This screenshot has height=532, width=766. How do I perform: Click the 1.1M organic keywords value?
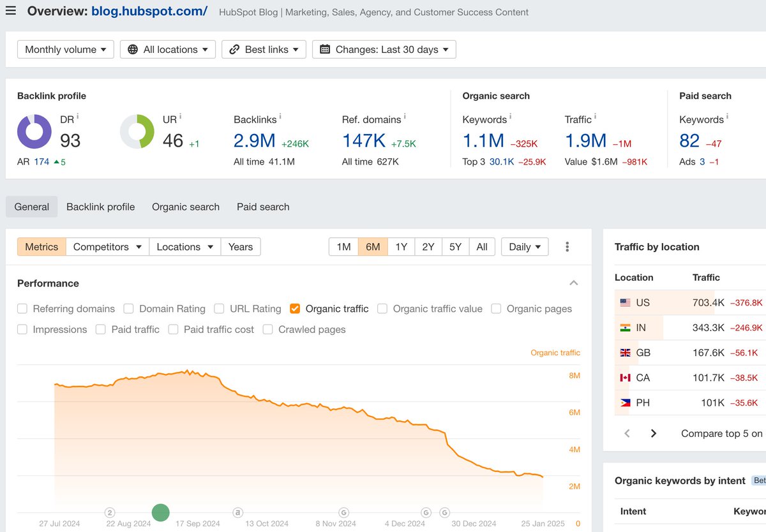[483, 140]
